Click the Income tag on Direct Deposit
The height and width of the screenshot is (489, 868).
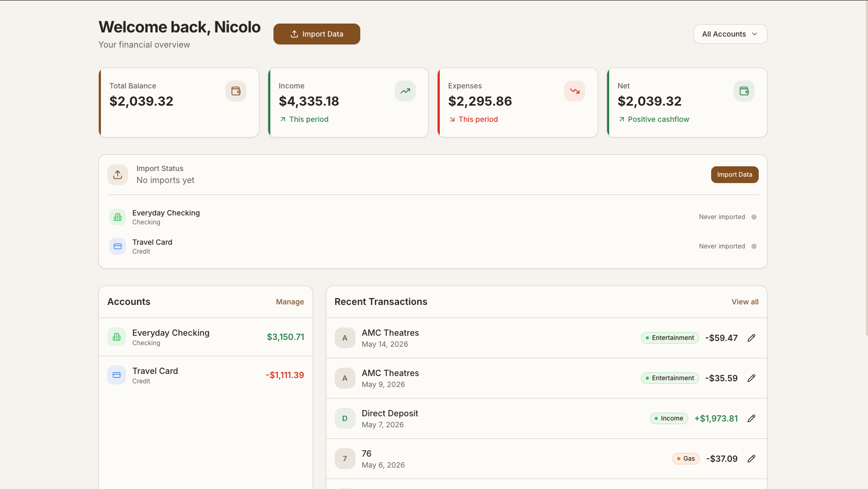pyautogui.click(x=669, y=418)
